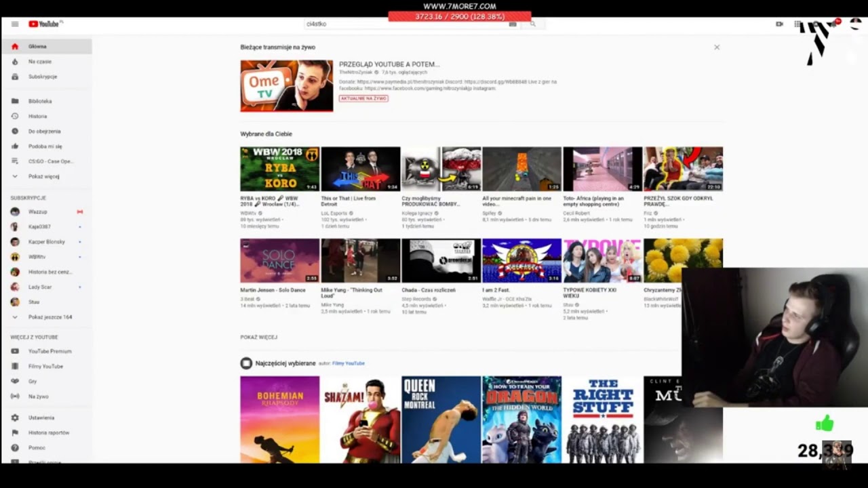Open WBWtv channel avatar
Viewport: 868px width, 488px height.
point(15,257)
